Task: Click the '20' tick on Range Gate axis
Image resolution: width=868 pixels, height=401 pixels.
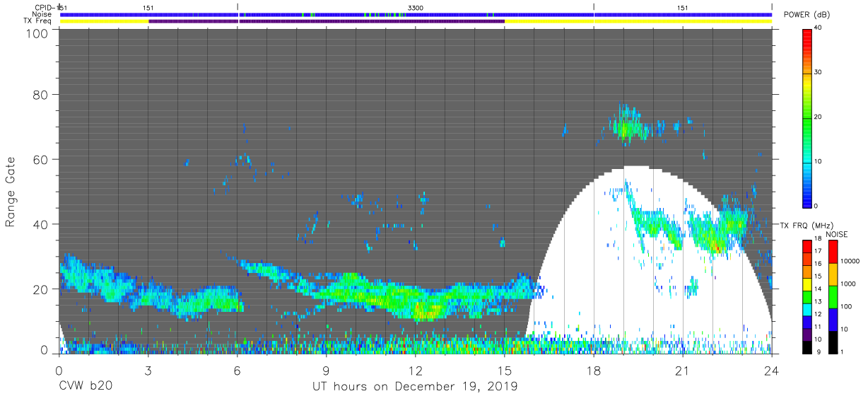Action: (x=40, y=289)
